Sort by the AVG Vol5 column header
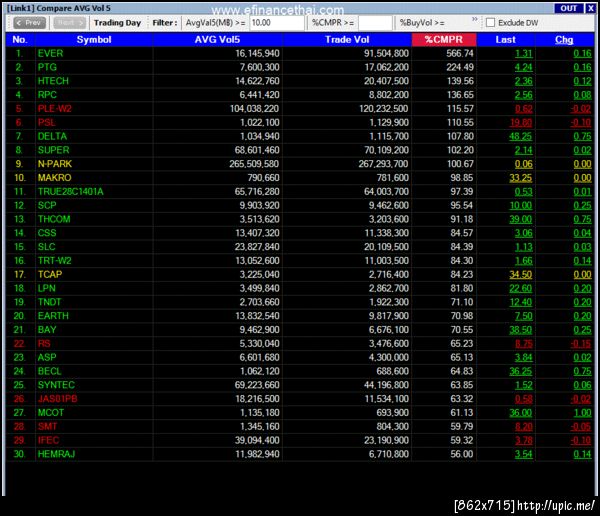 point(217,40)
